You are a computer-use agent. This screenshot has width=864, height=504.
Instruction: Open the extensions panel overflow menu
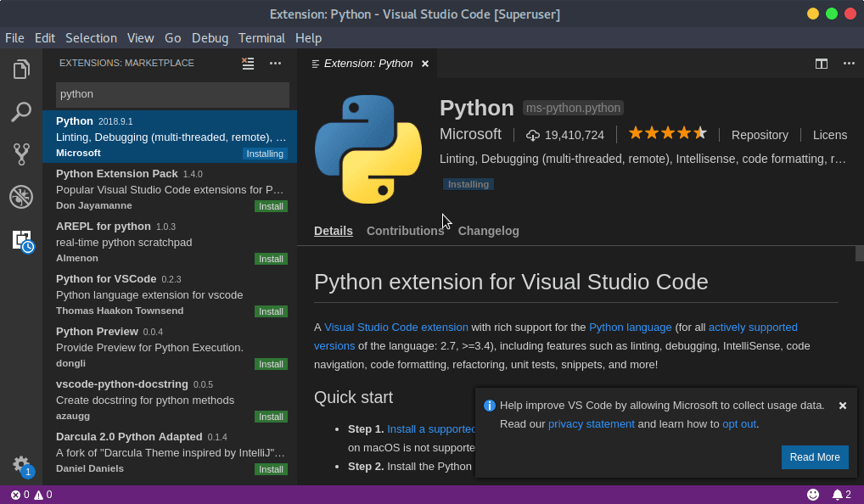275,63
